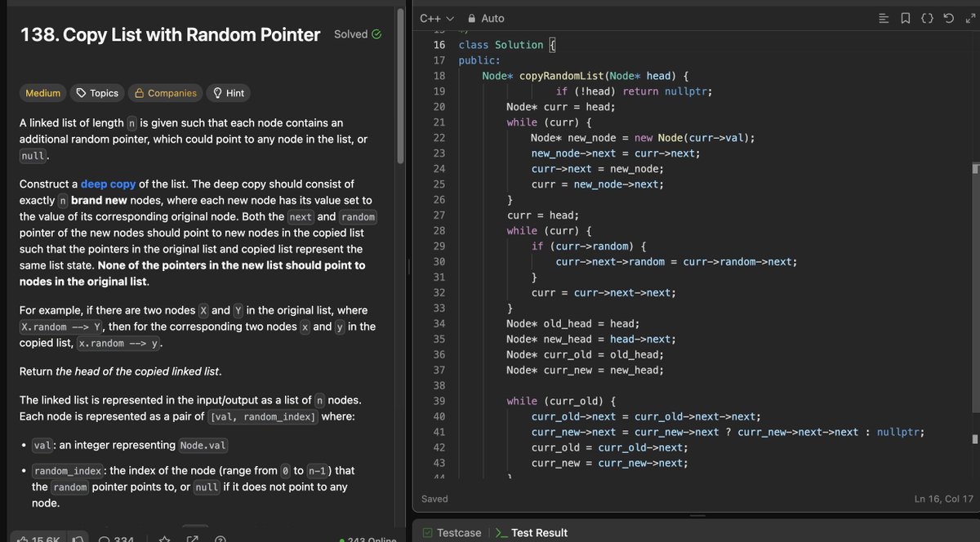Screen dimensions: 980x542
Task: Click text "Return the head of the copied linked list."
Action: [x=120, y=371]
